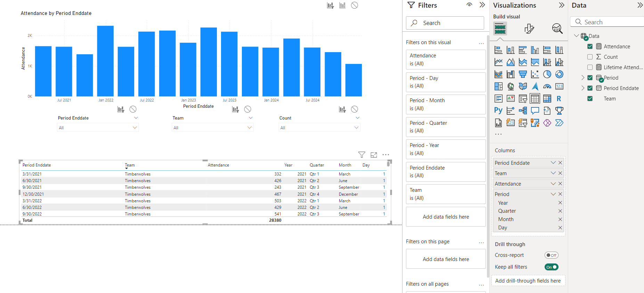The height and width of the screenshot is (293, 644).
Task: Open the Period - Year filter card
Action: [x=446, y=149]
